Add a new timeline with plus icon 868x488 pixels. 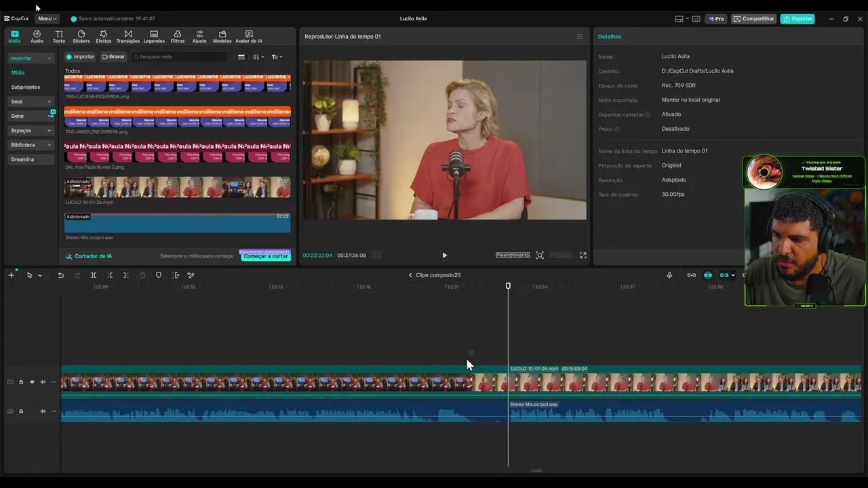tap(12, 275)
